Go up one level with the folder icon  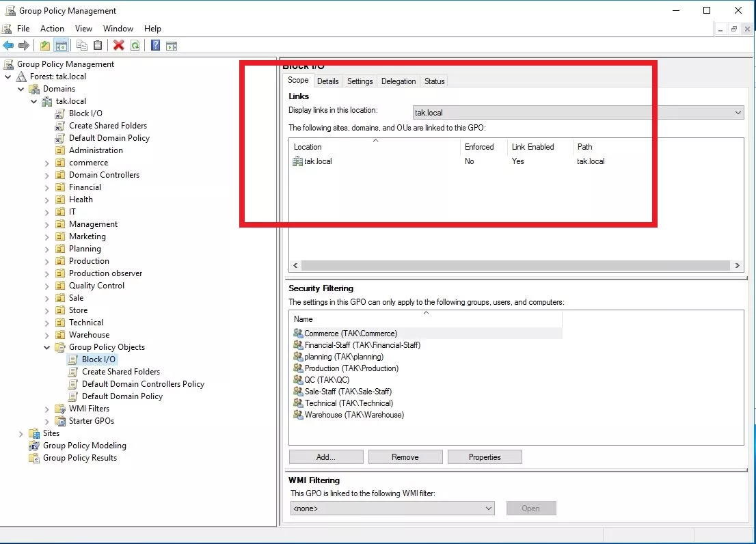[x=45, y=46]
